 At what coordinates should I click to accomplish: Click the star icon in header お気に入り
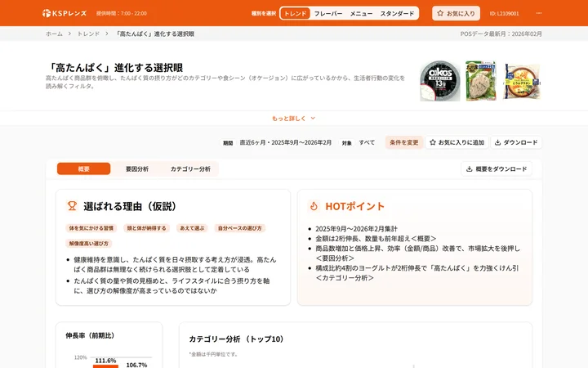440,13
